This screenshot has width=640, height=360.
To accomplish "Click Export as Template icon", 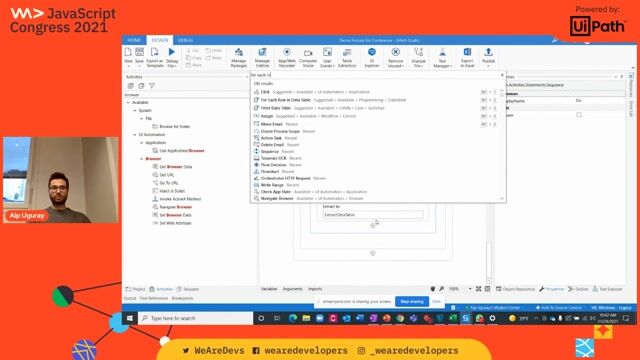I will [154, 52].
